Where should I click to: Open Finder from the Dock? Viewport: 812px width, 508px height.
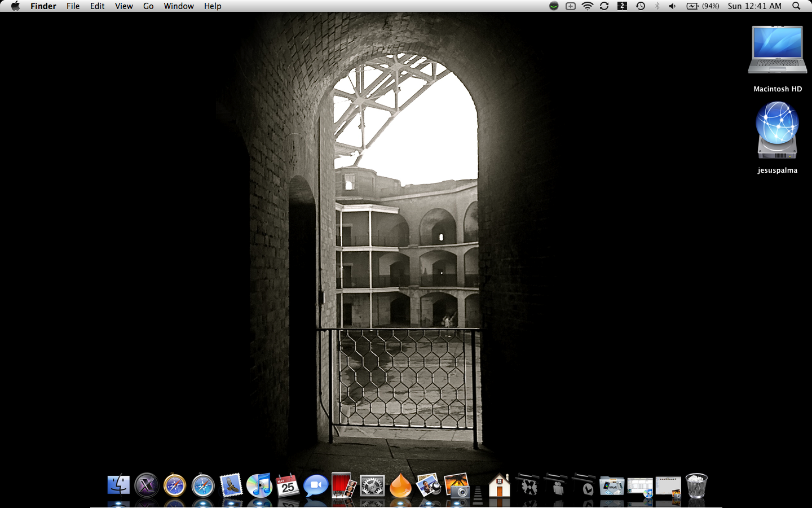pyautogui.click(x=118, y=485)
